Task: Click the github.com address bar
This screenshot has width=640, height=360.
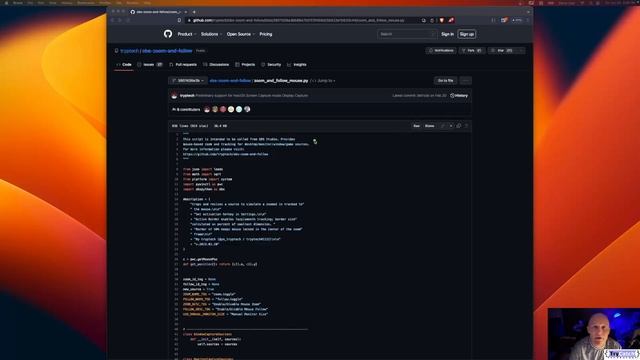Action: coord(302,20)
